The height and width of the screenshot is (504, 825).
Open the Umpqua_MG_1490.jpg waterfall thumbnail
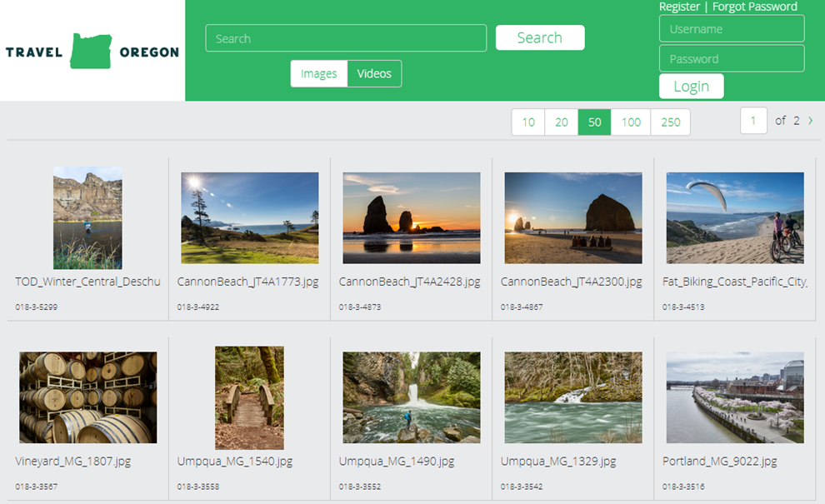[411, 397]
